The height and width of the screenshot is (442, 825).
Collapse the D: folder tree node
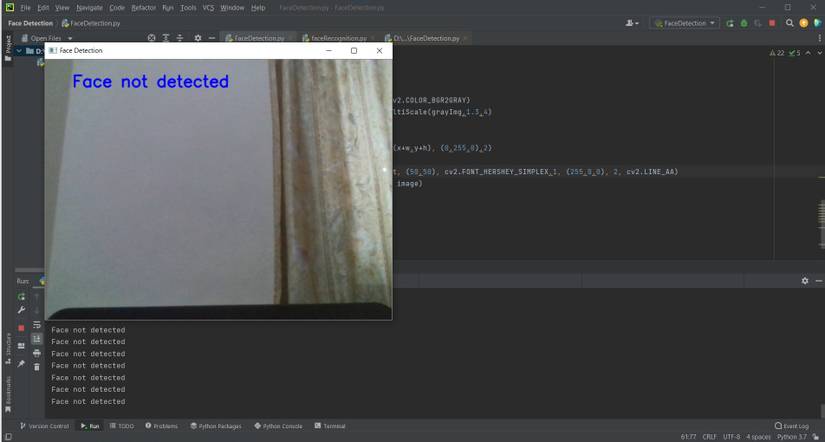[x=19, y=51]
